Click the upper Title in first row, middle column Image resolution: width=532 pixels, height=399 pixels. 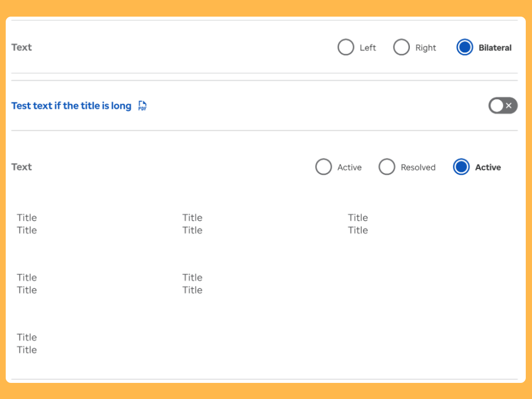[x=192, y=218]
